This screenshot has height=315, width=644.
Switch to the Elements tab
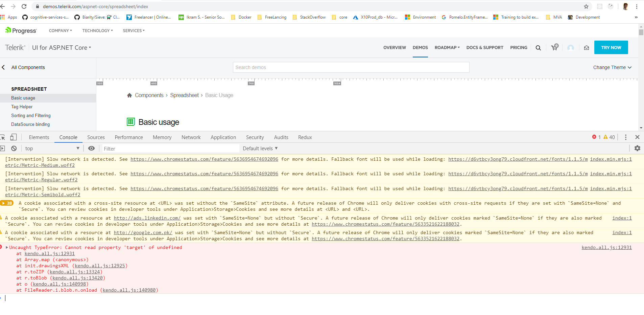tap(39, 137)
